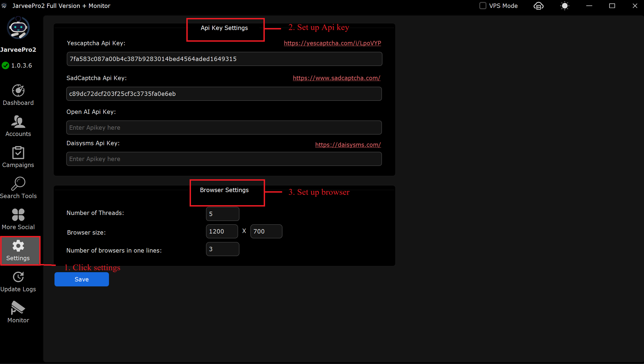This screenshot has height=364, width=644.
Task: Click the green version check icon
Action: [x=5, y=65]
